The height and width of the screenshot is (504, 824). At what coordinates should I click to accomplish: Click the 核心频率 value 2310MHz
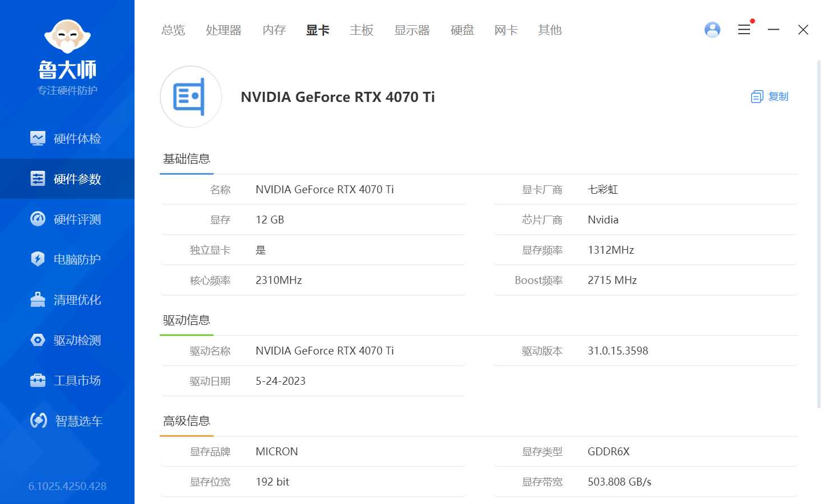pos(279,280)
